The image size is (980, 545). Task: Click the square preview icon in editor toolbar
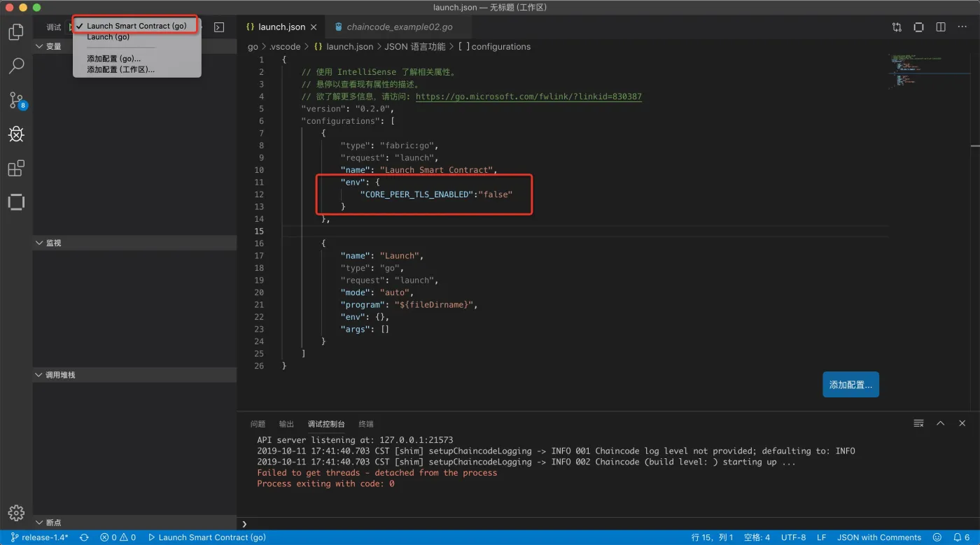click(x=919, y=27)
